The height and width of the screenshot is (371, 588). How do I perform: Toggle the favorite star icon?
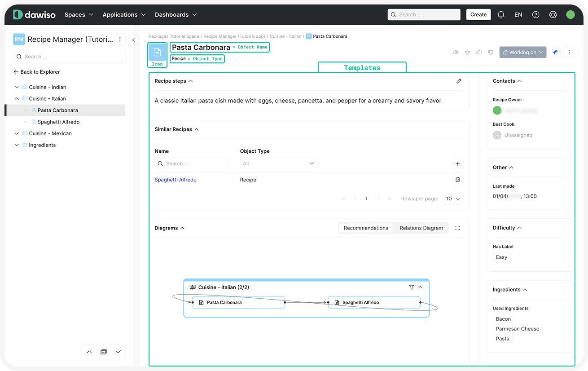coord(467,53)
